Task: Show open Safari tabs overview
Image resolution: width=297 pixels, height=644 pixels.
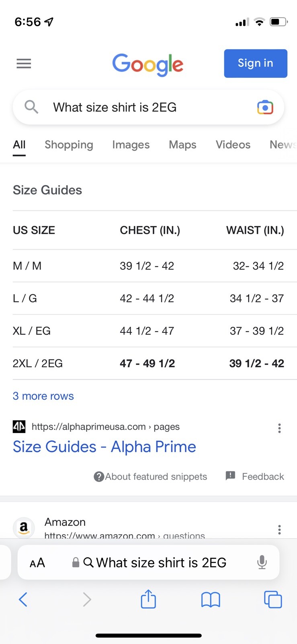Action: coord(273,599)
